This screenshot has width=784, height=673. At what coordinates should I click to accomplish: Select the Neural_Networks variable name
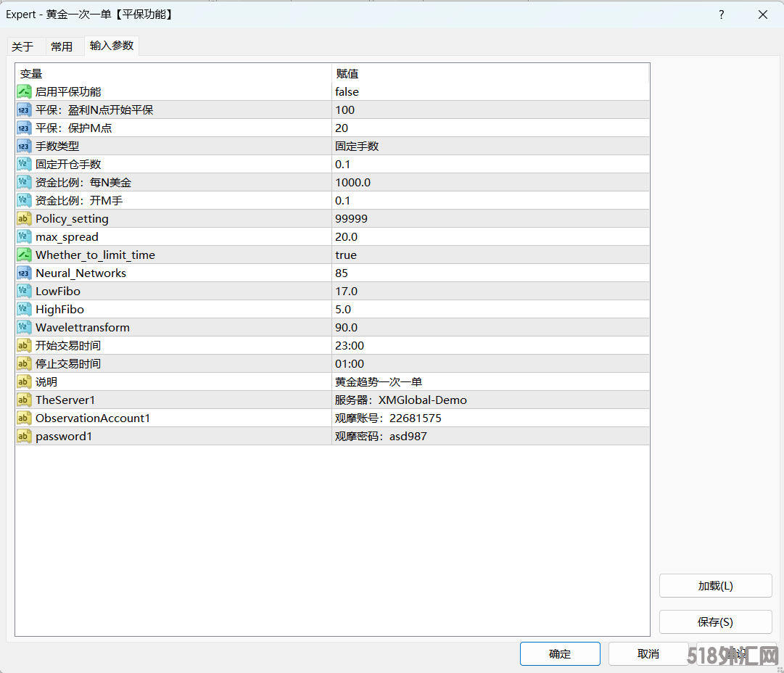click(81, 273)
